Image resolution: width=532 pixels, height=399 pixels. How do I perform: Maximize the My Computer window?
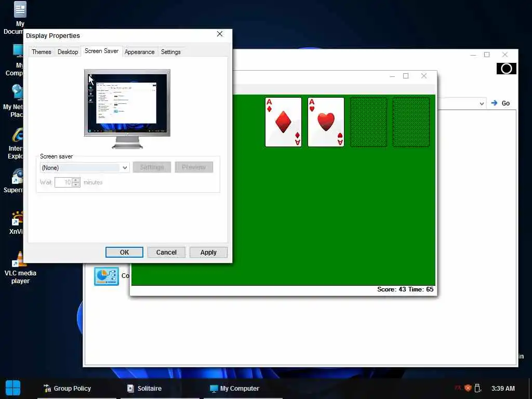click(487, 55)
